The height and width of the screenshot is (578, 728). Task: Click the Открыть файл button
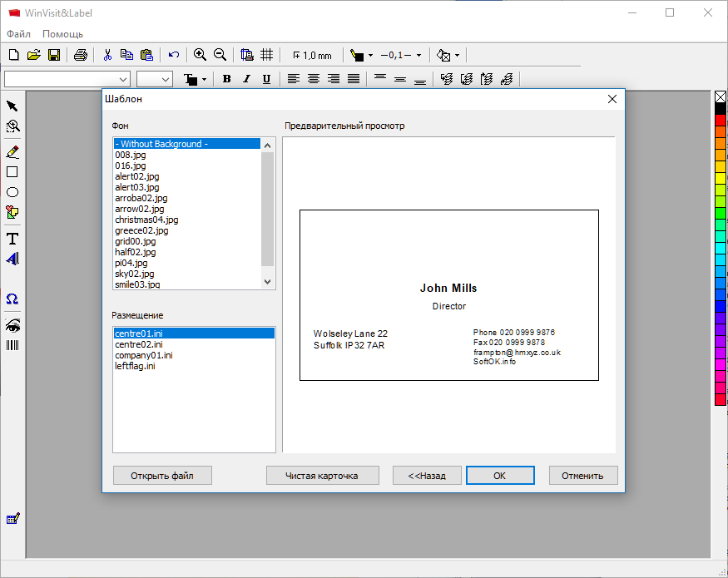(162, 476)
